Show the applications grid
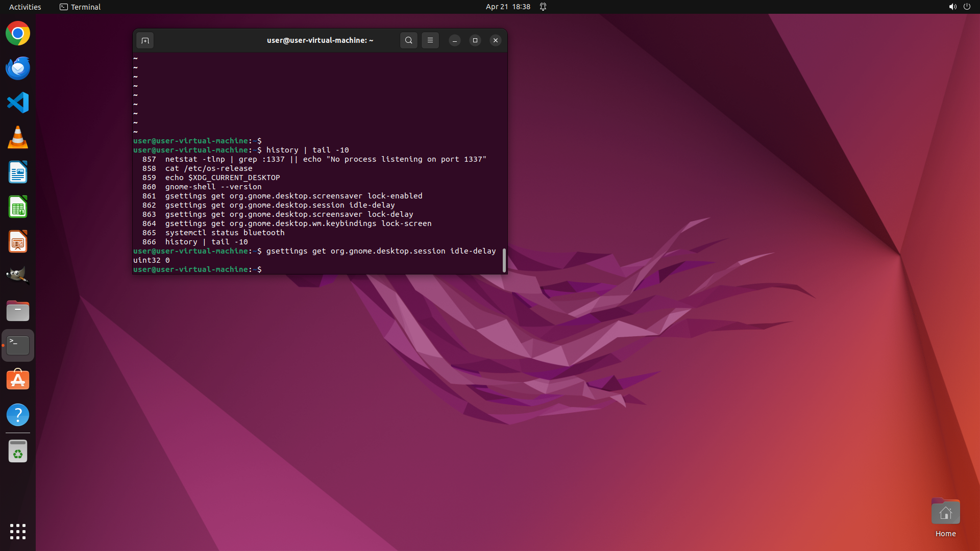 pos(18,531)
